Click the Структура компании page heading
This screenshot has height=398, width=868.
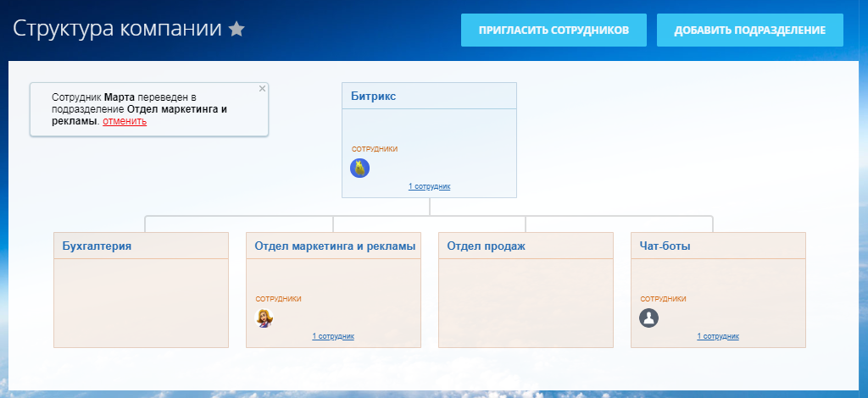[x=117, y=29]
